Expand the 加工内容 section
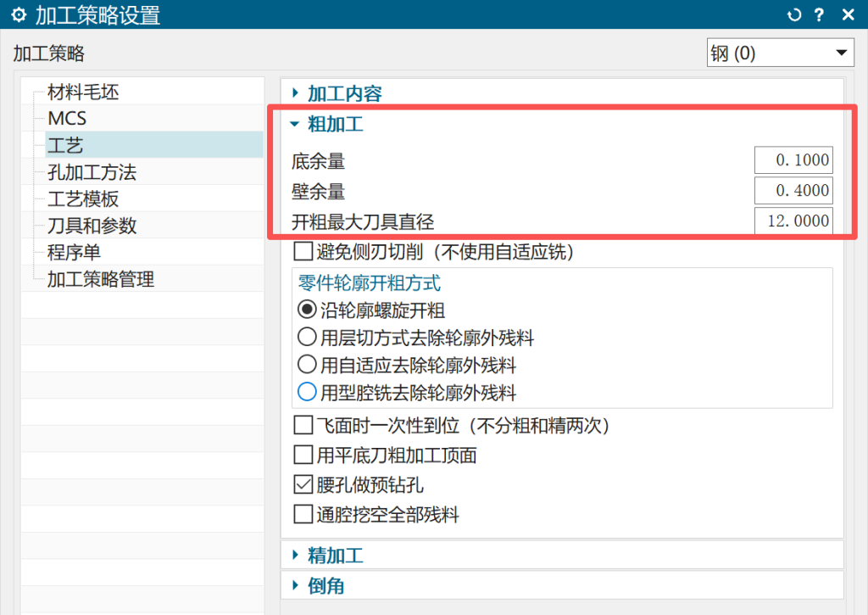The image size is (868, 615). pyautogui.click(x=343, y=93)
